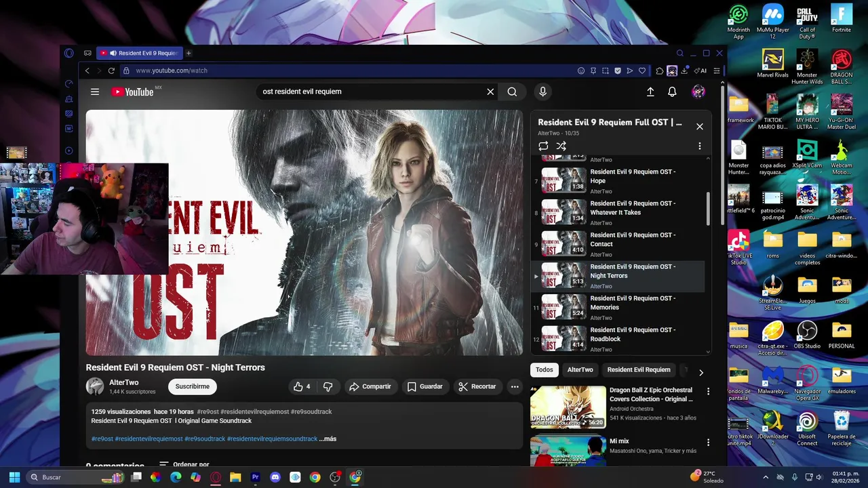Open File Explorer from taskbar

[235, 477]
